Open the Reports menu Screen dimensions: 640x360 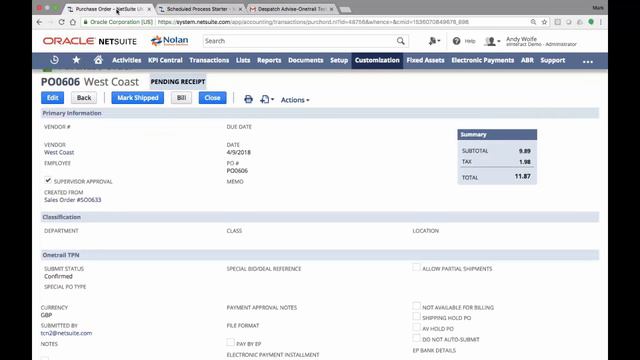click(269, 60)
